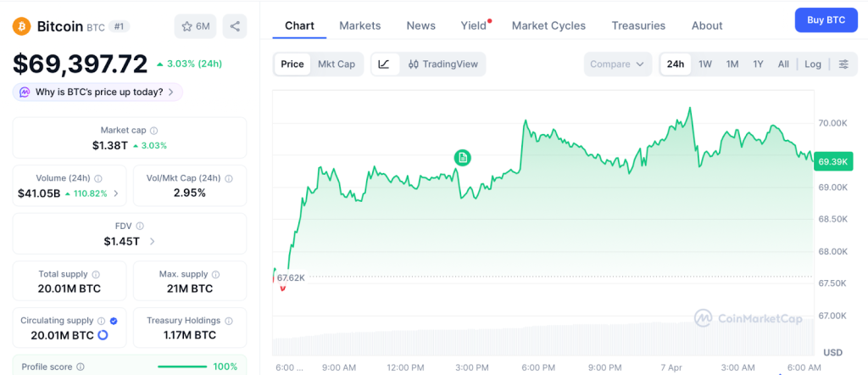
Task: Toggle Log scale on chart
Action: (813, 64)
